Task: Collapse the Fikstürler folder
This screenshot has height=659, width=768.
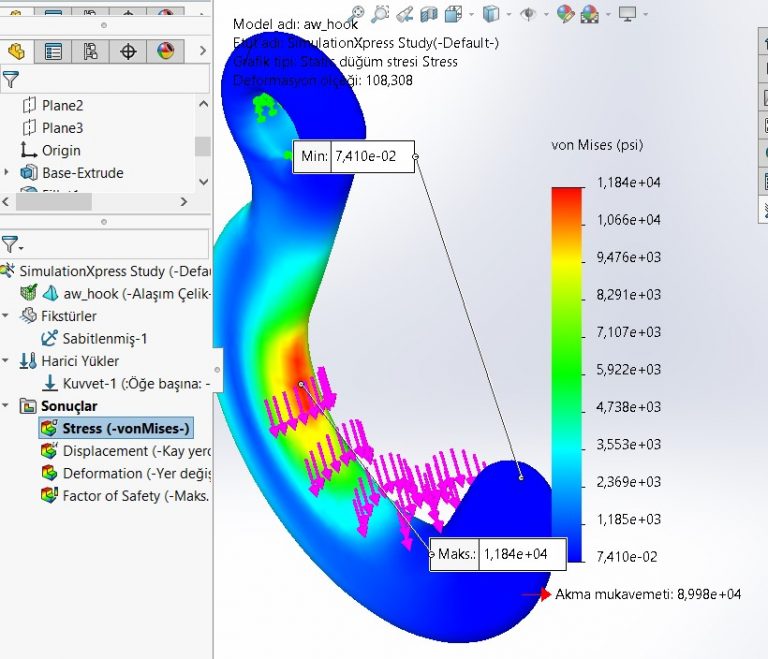Action: pyautogui.click(x=7, y=316)
